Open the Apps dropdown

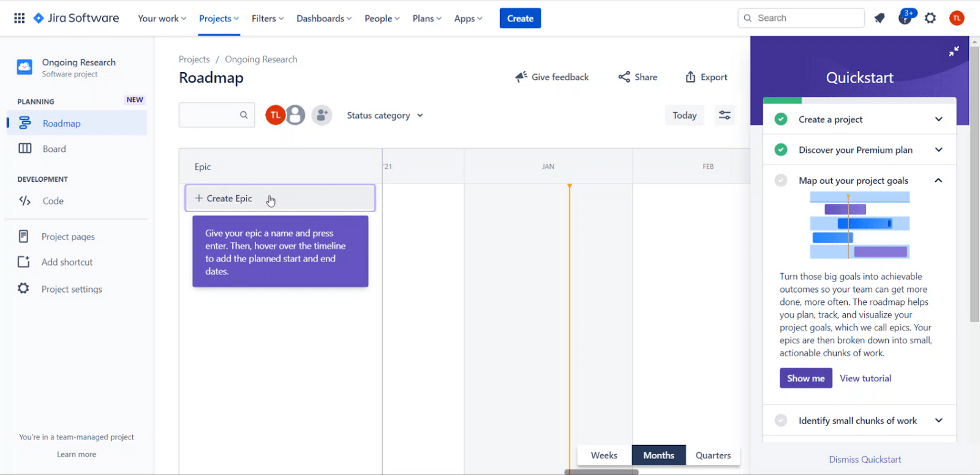click(468, 18)
